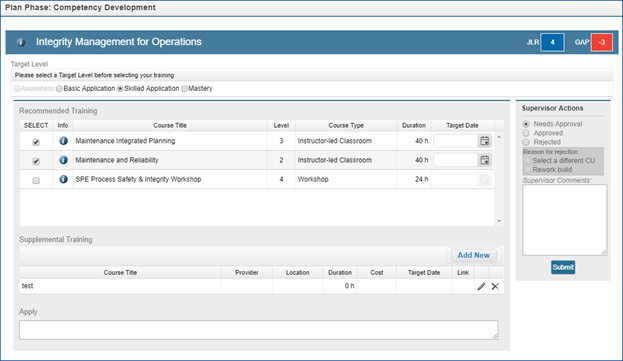Image resolution: width=623 pixels, height=361 pixels.
Task: Select Skilled Application target level
Action: coord(120,89)
